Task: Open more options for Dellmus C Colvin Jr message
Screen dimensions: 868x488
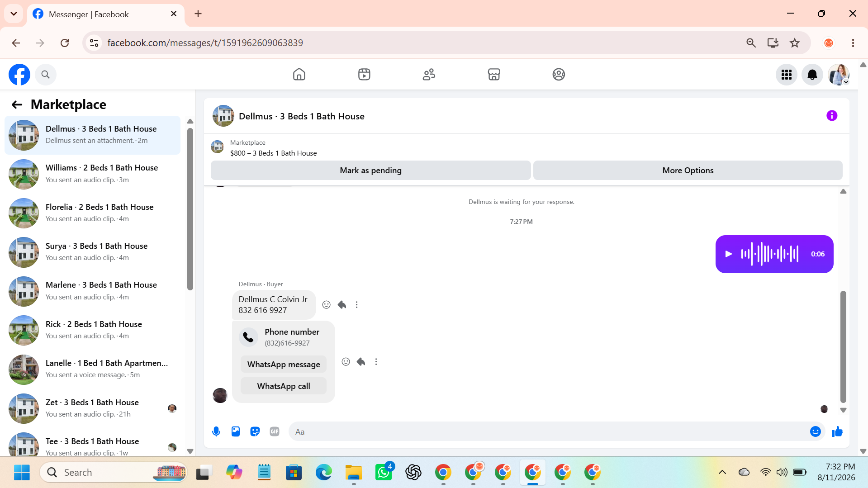Action: (356, 305)
